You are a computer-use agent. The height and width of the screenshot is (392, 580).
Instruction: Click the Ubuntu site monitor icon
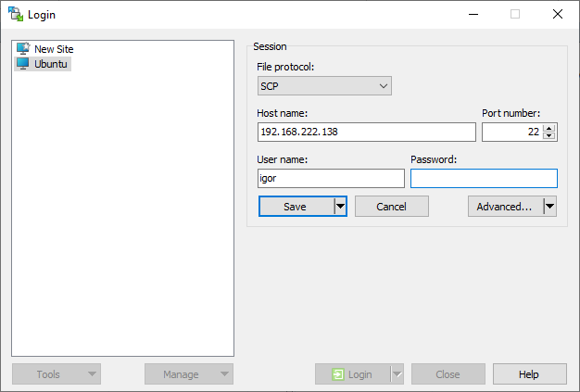(x=23, y=64)
